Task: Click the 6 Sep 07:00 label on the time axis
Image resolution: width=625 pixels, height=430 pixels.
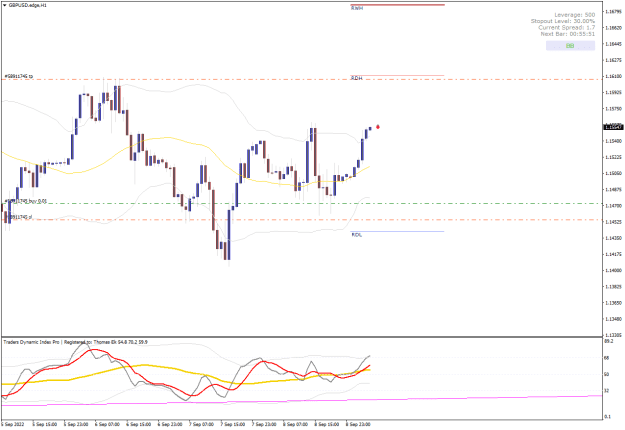Action: click(x=107, y=424)
